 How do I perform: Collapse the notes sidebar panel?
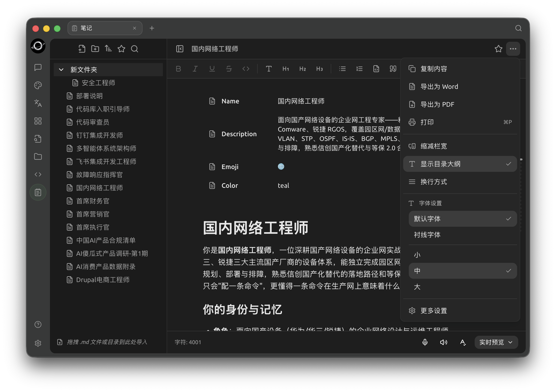point(180,49)
